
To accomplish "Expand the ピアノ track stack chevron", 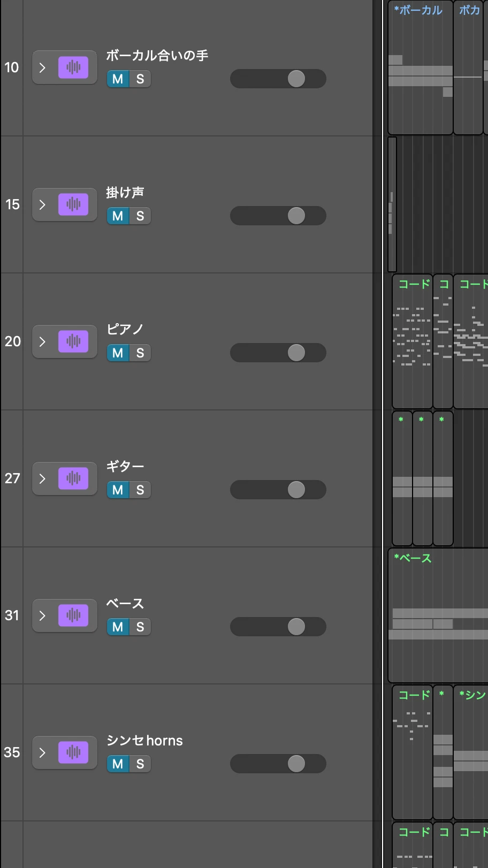I will pos(43,341).
